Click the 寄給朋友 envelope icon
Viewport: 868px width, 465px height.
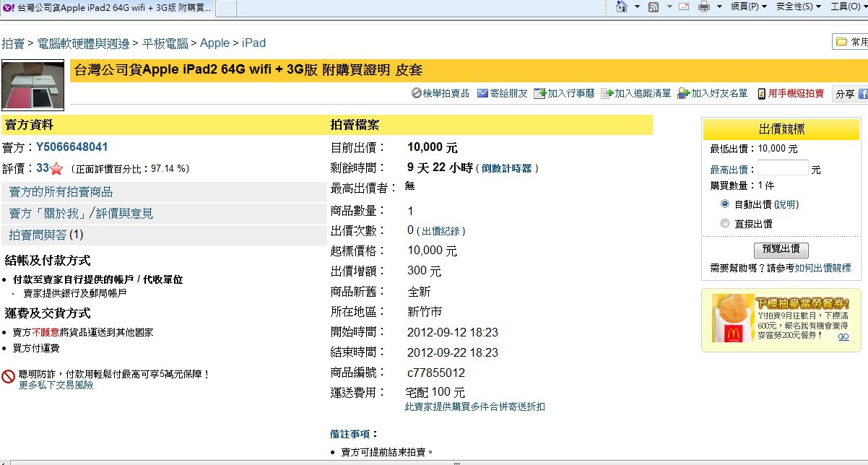click(482, 93)
